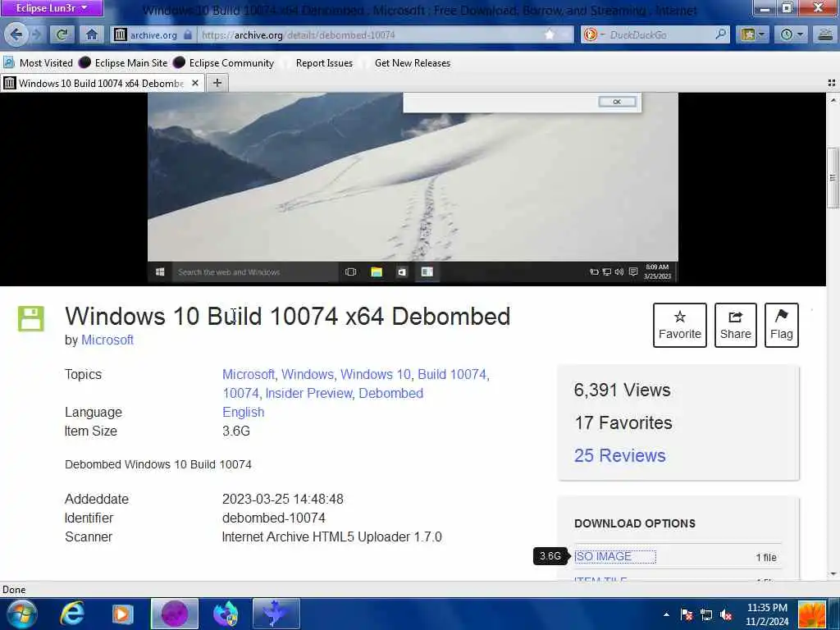Open the Get New Releases bookmark
Image resolution: width=840 pixels, height=630 pixels.
[x=413, y=62]
